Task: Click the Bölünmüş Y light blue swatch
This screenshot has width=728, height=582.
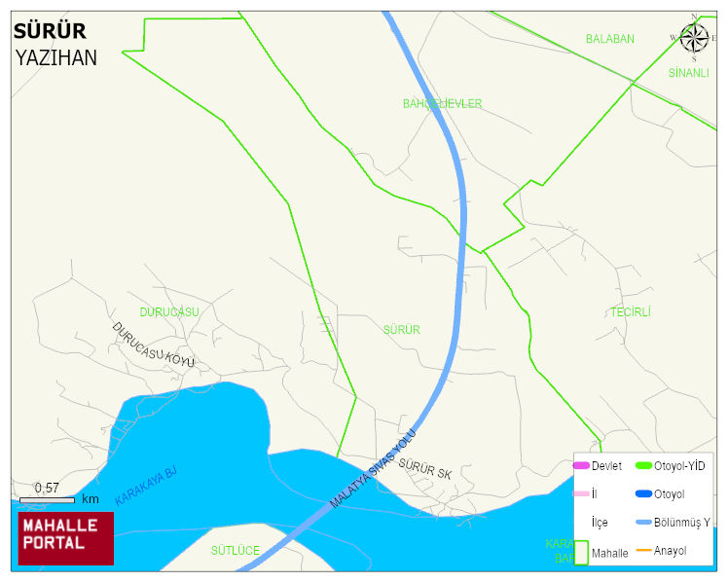Action: click(643, 522)
